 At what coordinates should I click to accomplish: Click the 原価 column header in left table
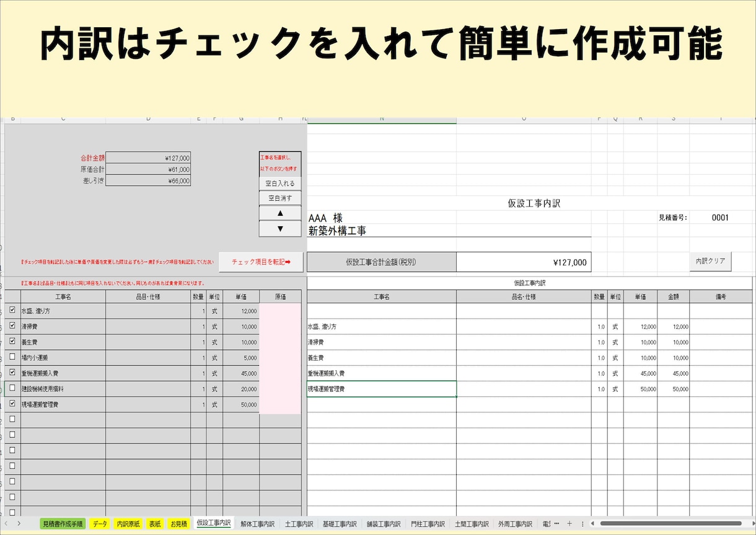[x=280, y=297]
